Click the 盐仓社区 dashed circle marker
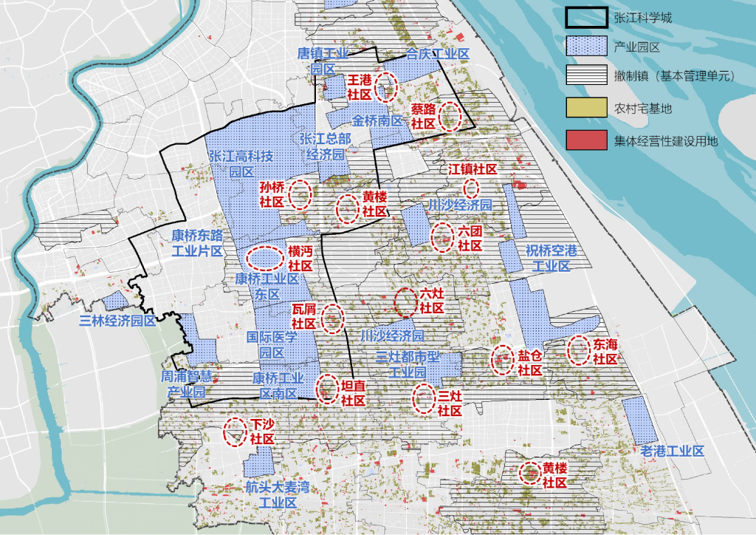 [503, 360]
